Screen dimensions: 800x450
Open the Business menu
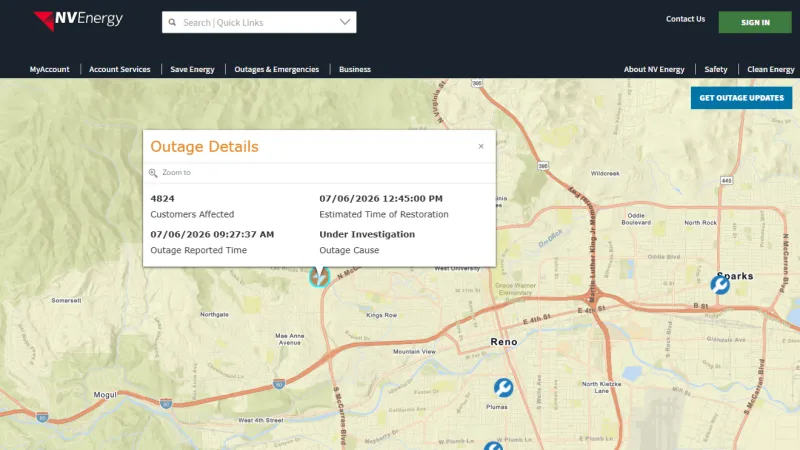point(355,69)
